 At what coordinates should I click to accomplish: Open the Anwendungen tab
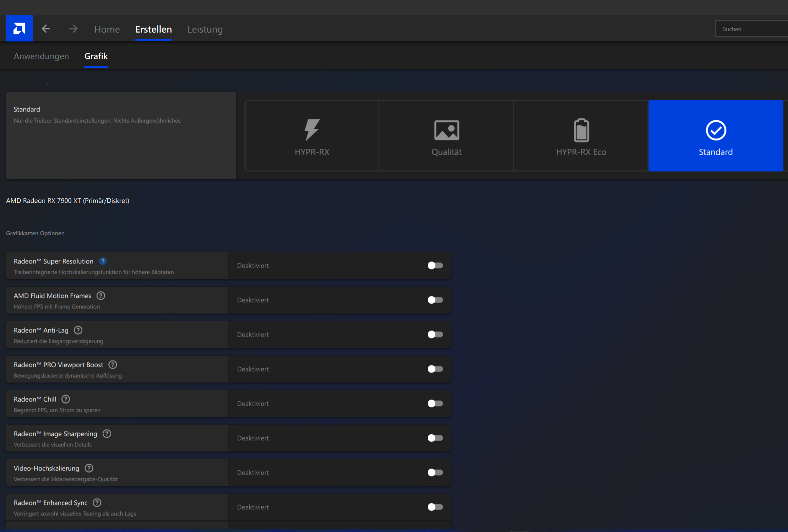pos(41,56)
